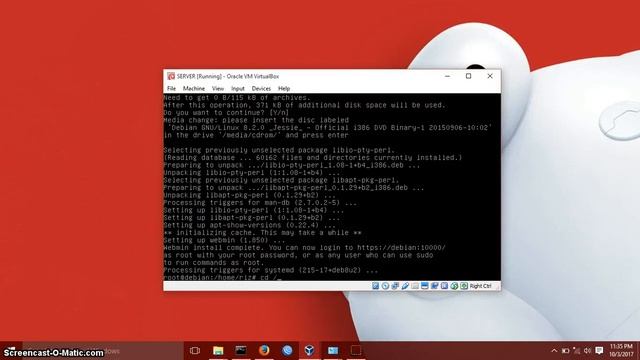Open the Machine menu
This screenshot has width=640, height=360.
tap(194, 89)
